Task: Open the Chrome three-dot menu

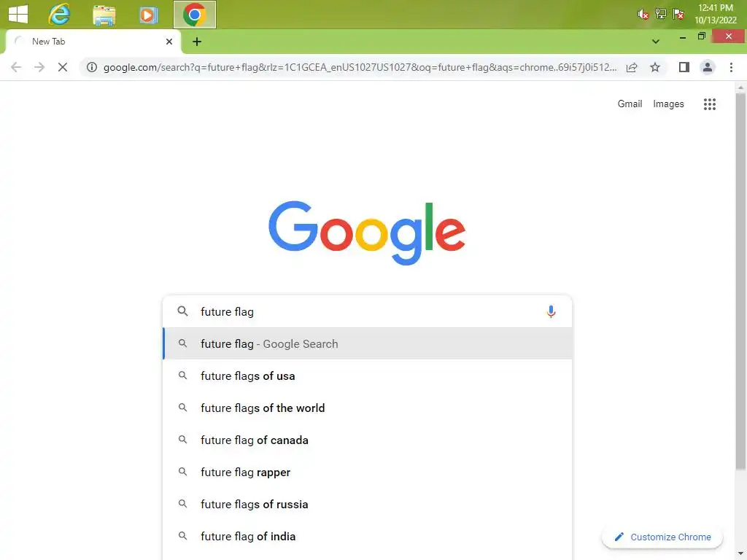Action: (x=731, y=67)
